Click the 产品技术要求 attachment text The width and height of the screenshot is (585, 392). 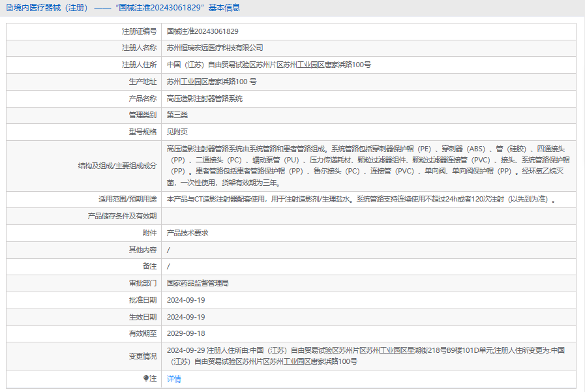[x=187, y=233]
